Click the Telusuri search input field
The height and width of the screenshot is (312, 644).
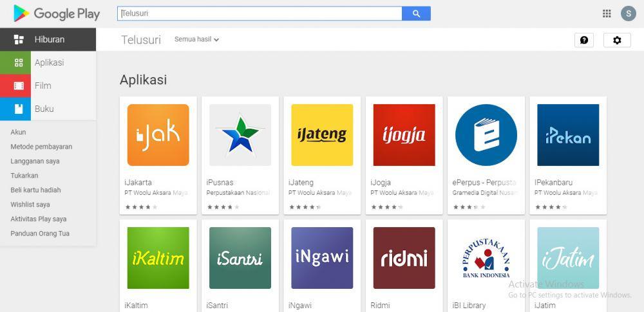(x=260, y=14)
